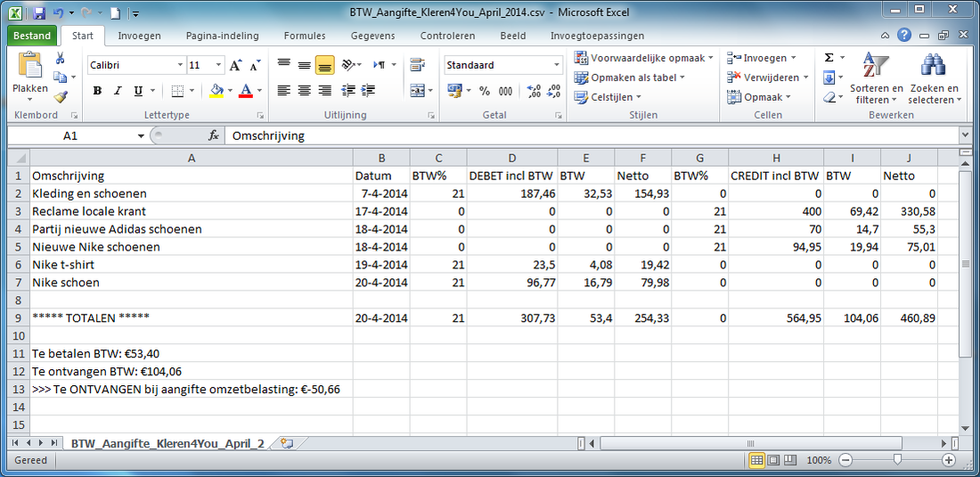Switch to the Invoegen ribbon tab
The width and height of the screenshot is (980, 477).
tap(139, 36)
